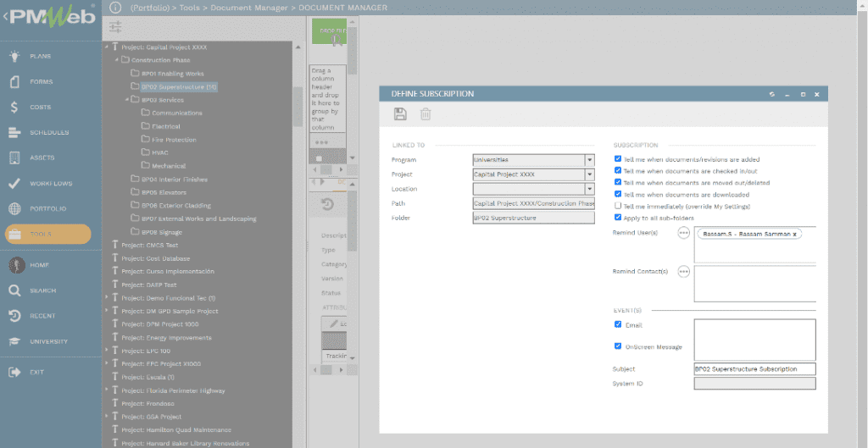Open the Assets building icon
The width and height of the screenshot is (868, 448).
(14, 158)
